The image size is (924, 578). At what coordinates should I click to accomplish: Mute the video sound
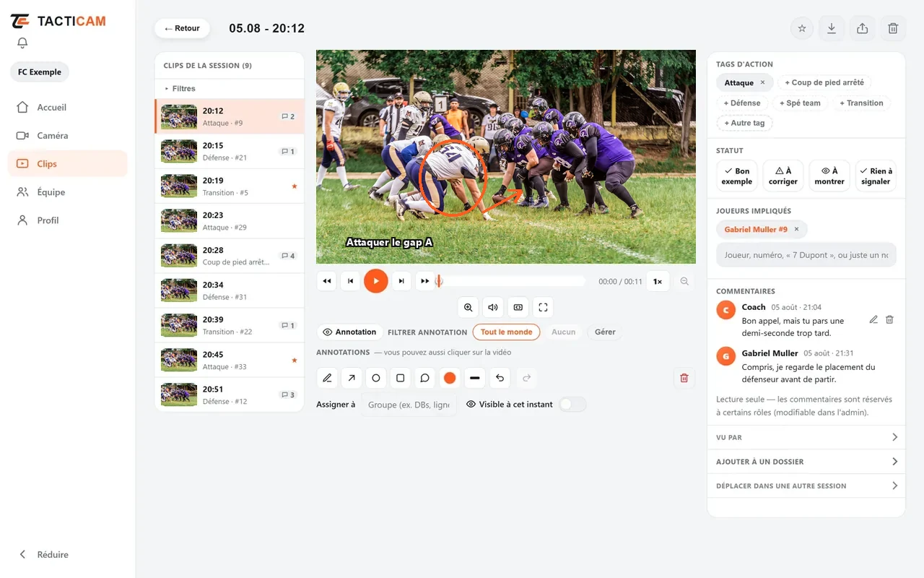click(x=493, y=307)
